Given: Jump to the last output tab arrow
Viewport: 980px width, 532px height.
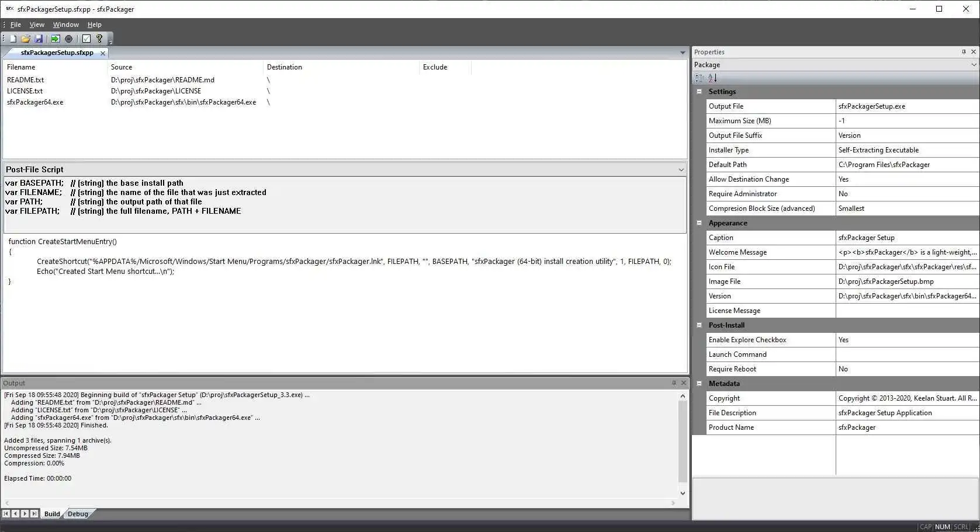Looking at the screenshot, I should tap(34, 514).
